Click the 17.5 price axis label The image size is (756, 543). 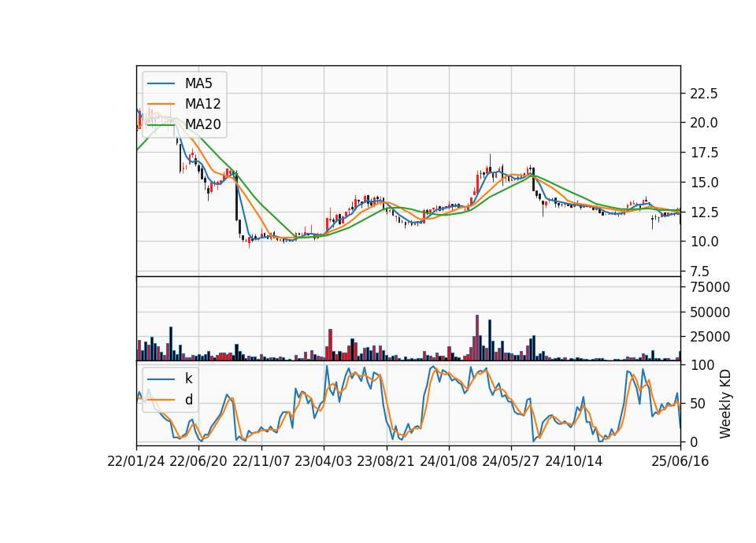click(703, 153)
